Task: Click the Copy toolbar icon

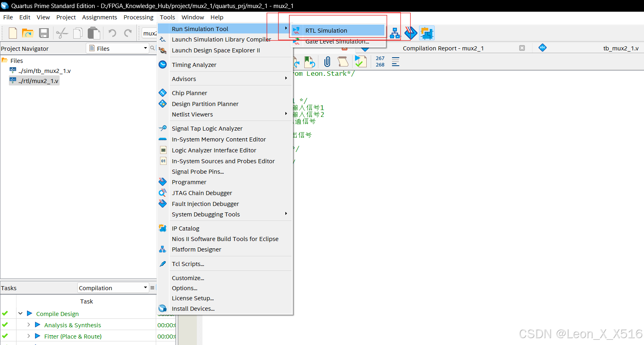Action: click(78, 33)
